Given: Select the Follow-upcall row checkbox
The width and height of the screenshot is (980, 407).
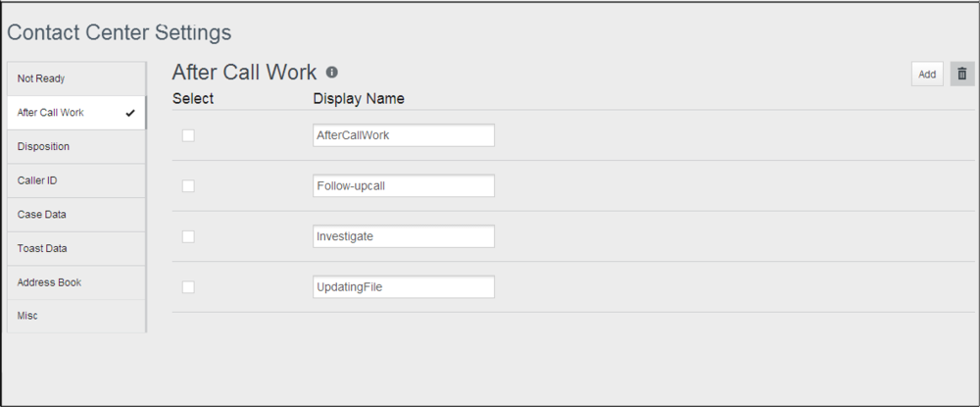Looking at the screenshot, I should coord(188,185).
